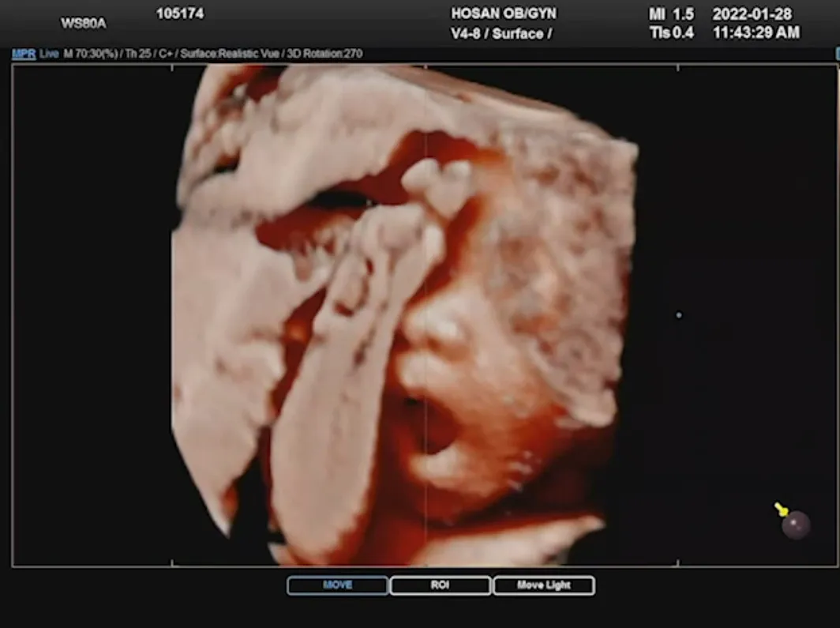Click the 'V4-8 / Surface /' probe label
The image size is (840, 628).
501,34
